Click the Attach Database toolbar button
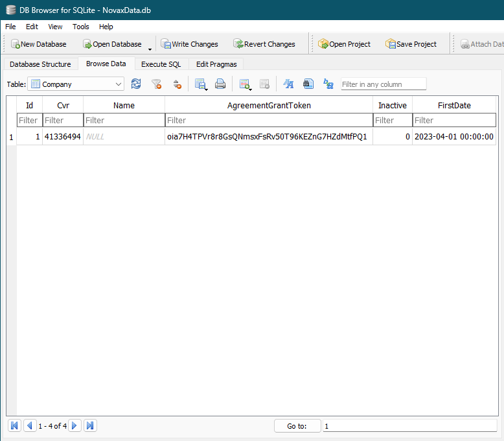Viewport: 504px width, 441px height. pyautogui.click(x=482, y=44)
